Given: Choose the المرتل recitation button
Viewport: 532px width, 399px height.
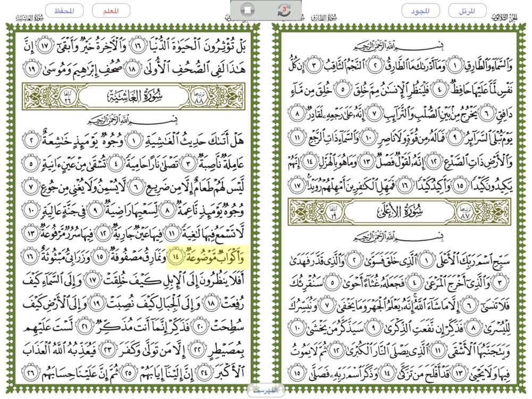Looking at the screenshot, I should click(x=467, y=11).
